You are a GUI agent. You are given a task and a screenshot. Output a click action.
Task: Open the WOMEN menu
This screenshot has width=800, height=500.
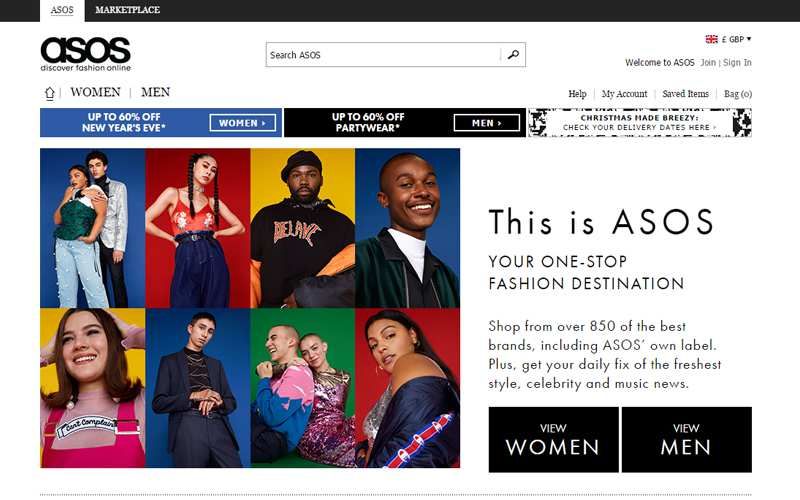(95, 92)
